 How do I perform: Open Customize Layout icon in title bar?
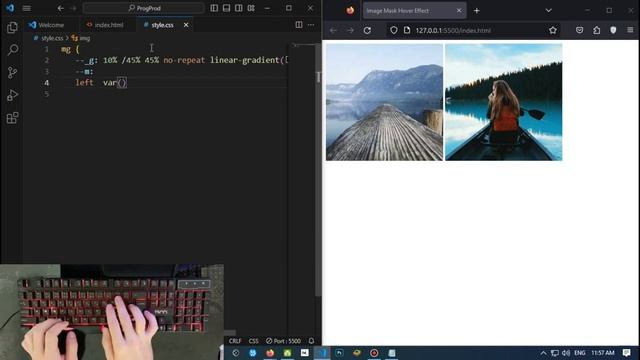pos(251,8)
